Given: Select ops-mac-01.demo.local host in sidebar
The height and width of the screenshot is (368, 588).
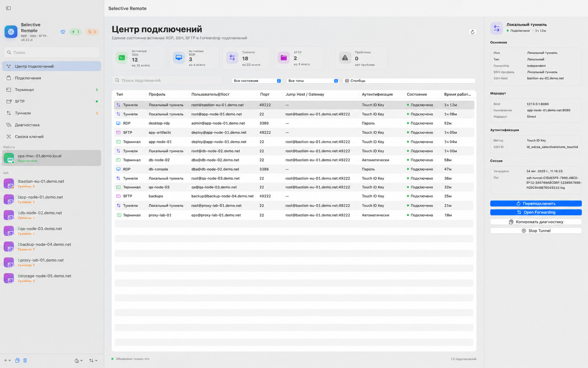Looking at the screenshot, I should click(52, 158).
